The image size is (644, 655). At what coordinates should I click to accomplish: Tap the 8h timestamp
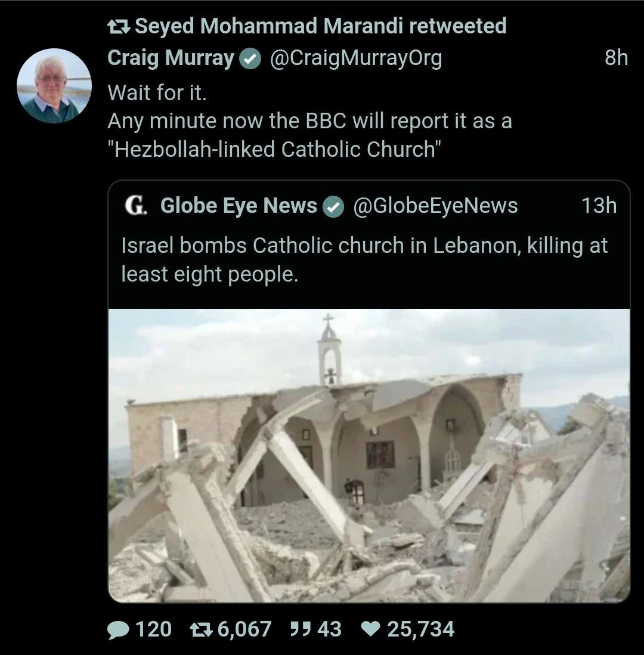[x=615, y=58]
